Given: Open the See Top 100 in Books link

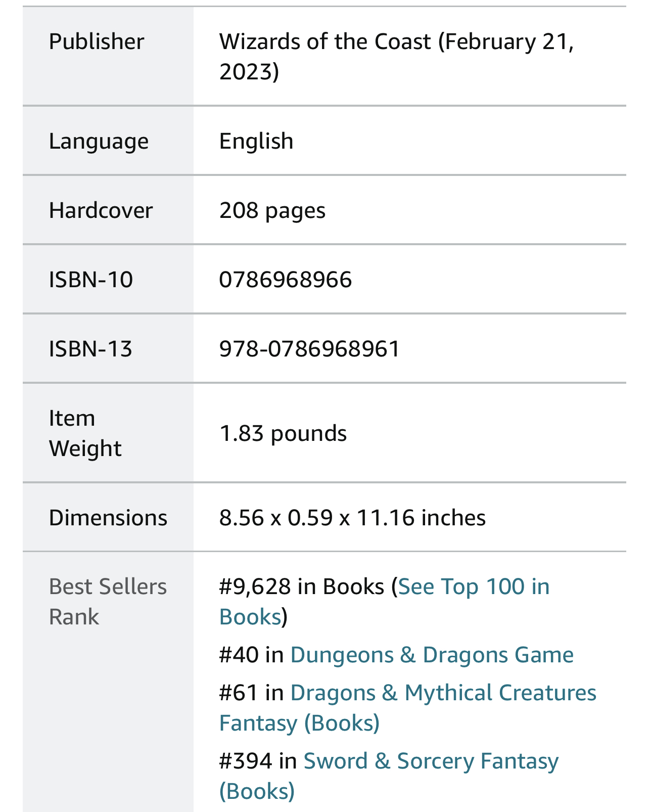Looking at the screenshot, I should point(474,587).
